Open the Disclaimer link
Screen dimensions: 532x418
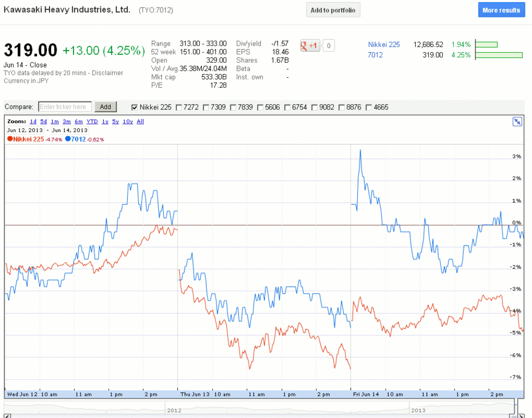[107, 73]
